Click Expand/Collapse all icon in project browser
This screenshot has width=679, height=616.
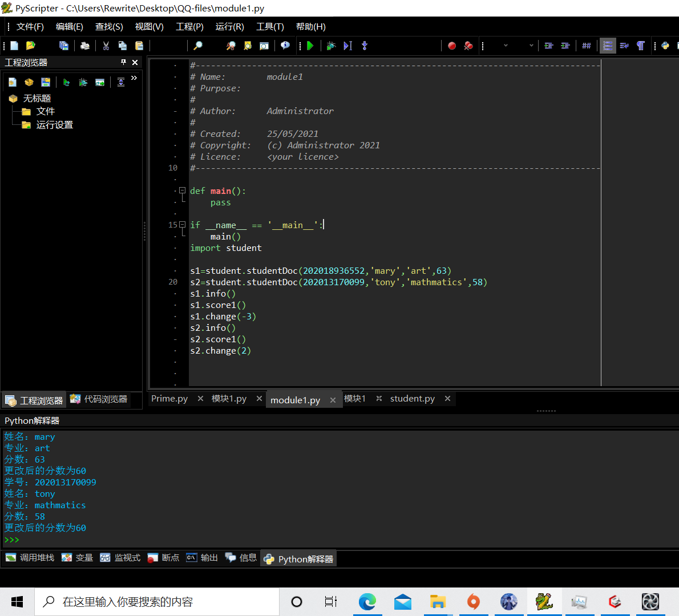(121, 82)
